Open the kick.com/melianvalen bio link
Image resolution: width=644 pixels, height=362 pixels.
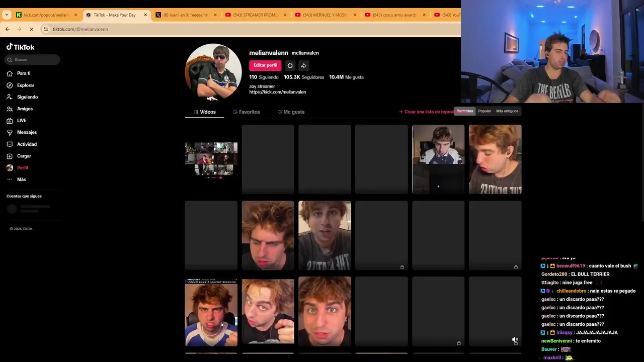(x=277, y=92)
